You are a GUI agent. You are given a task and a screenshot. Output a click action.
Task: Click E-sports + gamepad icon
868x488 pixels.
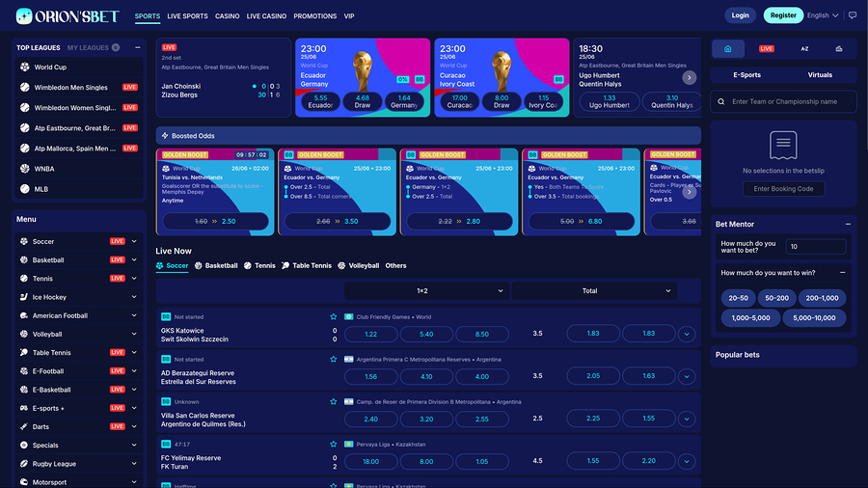24,408
